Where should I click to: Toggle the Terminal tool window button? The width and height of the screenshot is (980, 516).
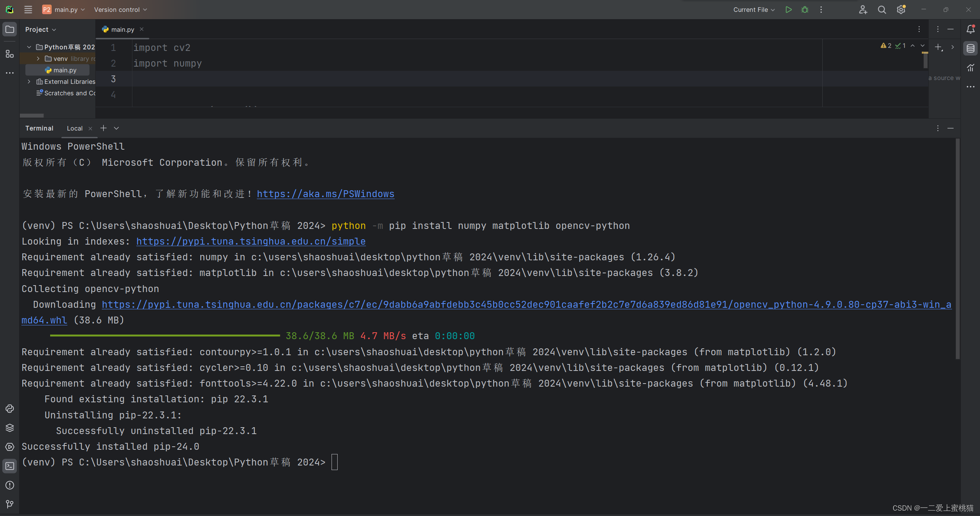click(x=10, y=466)
